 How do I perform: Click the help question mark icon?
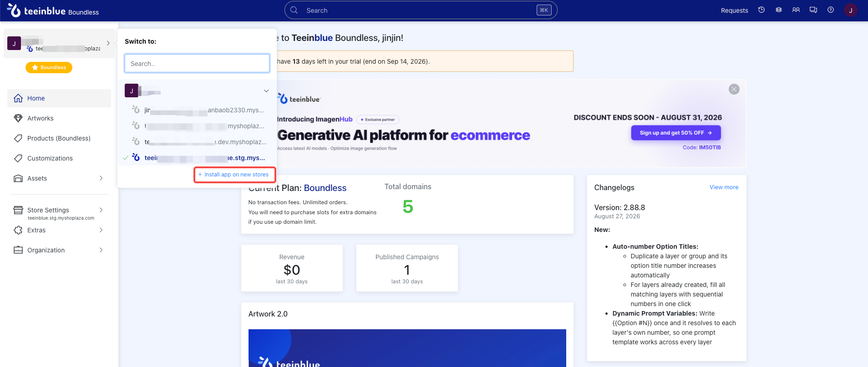(x=831, y=10)
